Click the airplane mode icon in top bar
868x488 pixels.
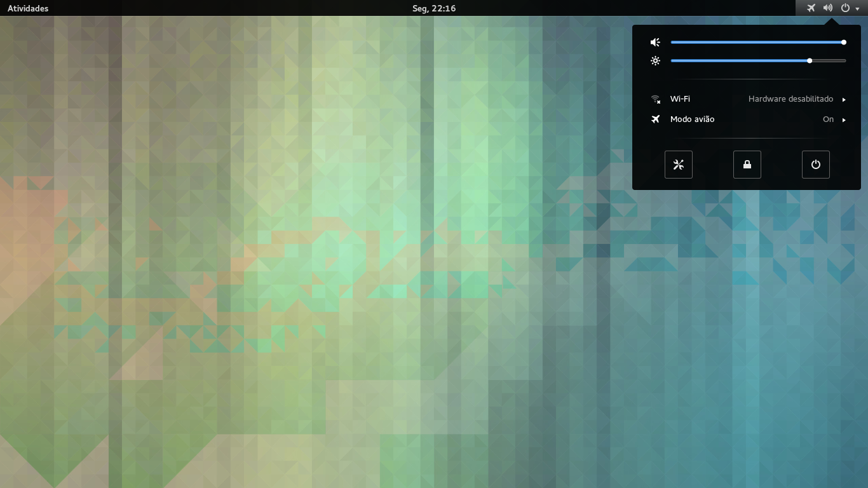coord(811,8)
